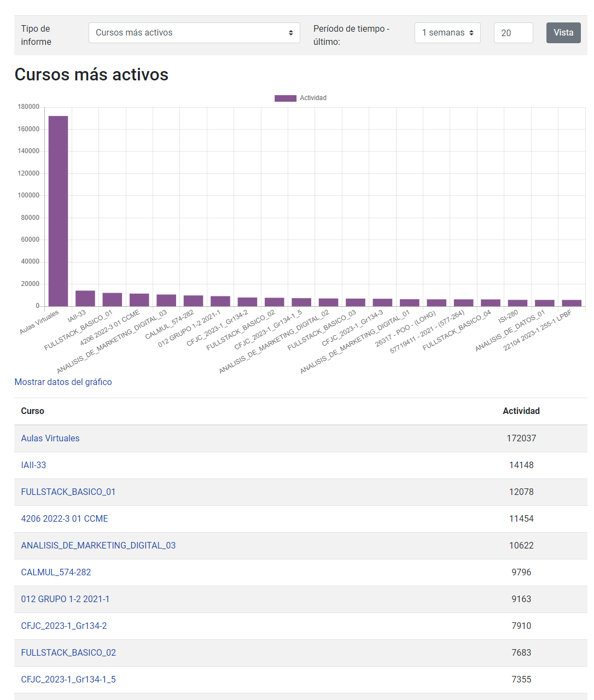Click the number of courses field
This screenshot has height=700, width=594.
[513, 33]
